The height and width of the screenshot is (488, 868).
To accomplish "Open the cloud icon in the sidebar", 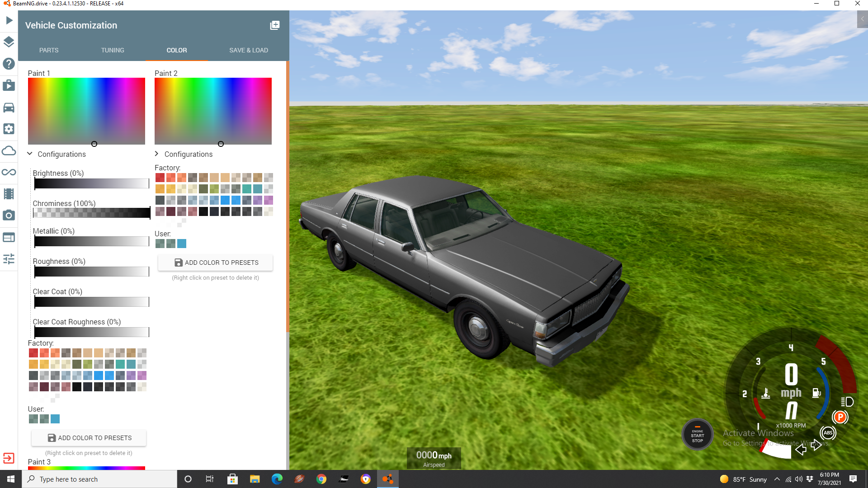I will (x=9, y=150).
